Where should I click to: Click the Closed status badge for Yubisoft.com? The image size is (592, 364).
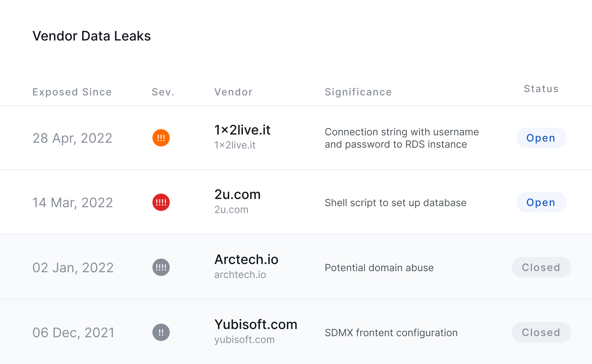(541, 332)
